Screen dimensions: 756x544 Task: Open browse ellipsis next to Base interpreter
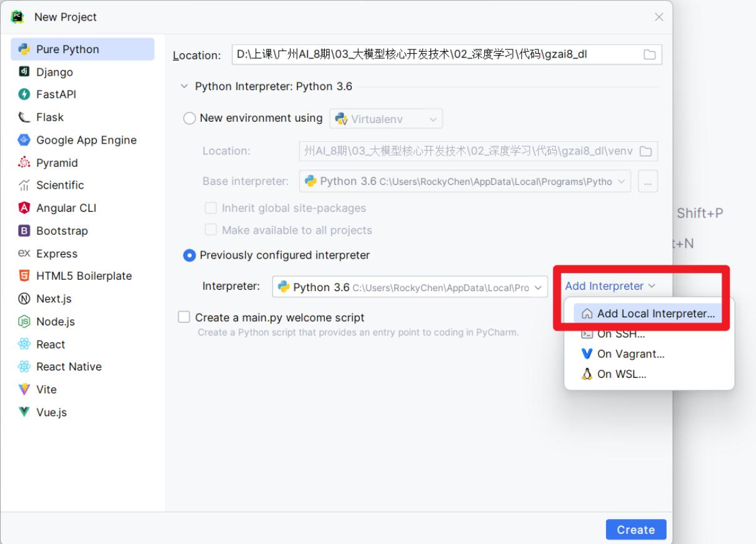click(x=647, y=182)
